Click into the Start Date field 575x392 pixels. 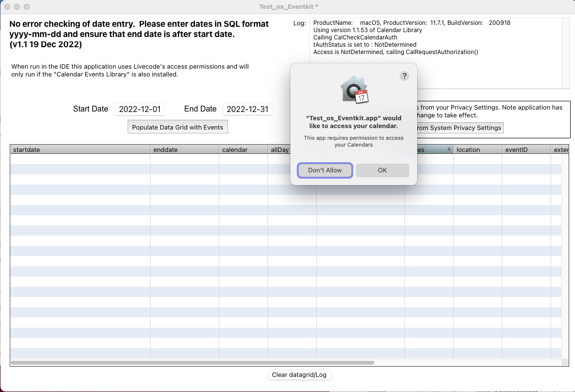(139, 109)
